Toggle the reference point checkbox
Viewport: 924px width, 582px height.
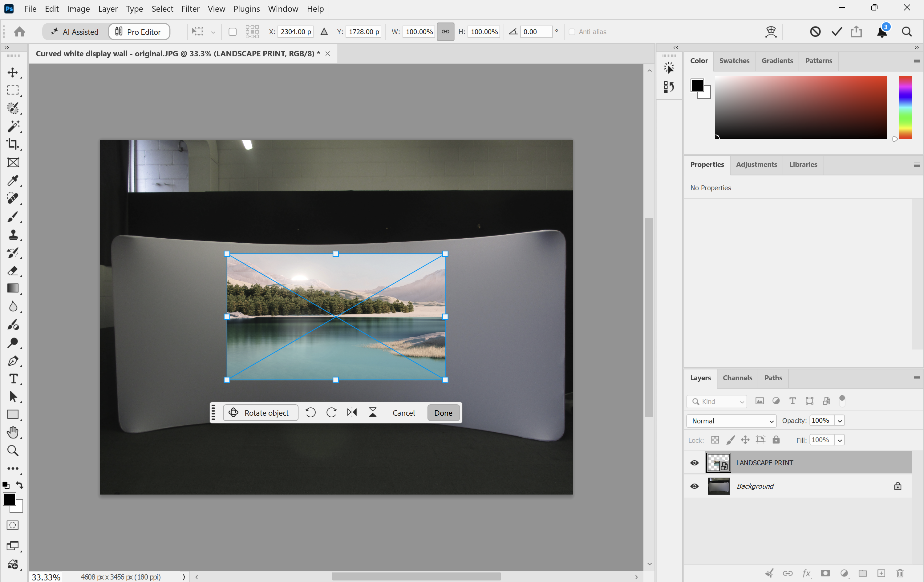tap(232, 32)
